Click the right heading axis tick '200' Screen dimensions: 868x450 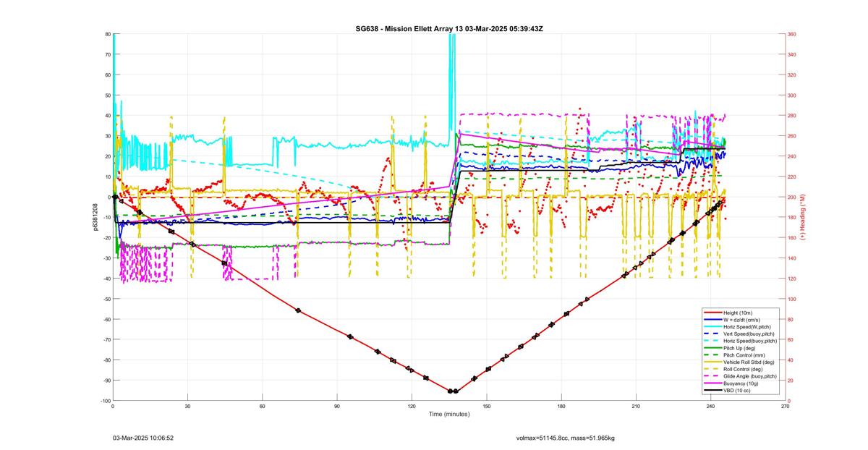coord(791,197)
